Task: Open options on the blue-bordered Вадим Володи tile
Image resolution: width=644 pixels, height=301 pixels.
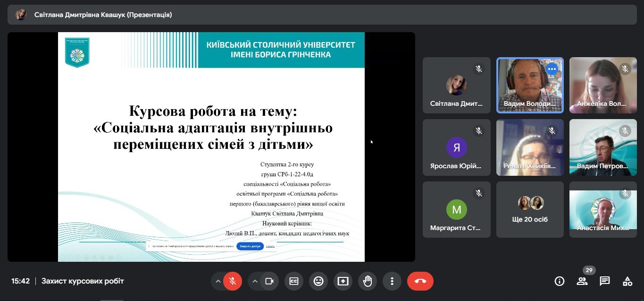Action: [x=552, y=69]
